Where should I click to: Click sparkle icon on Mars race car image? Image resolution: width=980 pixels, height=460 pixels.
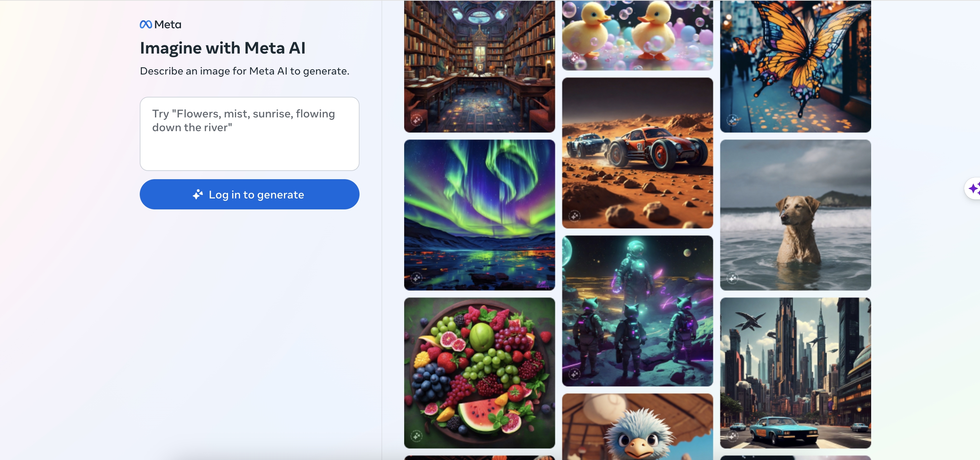(x=574, y=216)
